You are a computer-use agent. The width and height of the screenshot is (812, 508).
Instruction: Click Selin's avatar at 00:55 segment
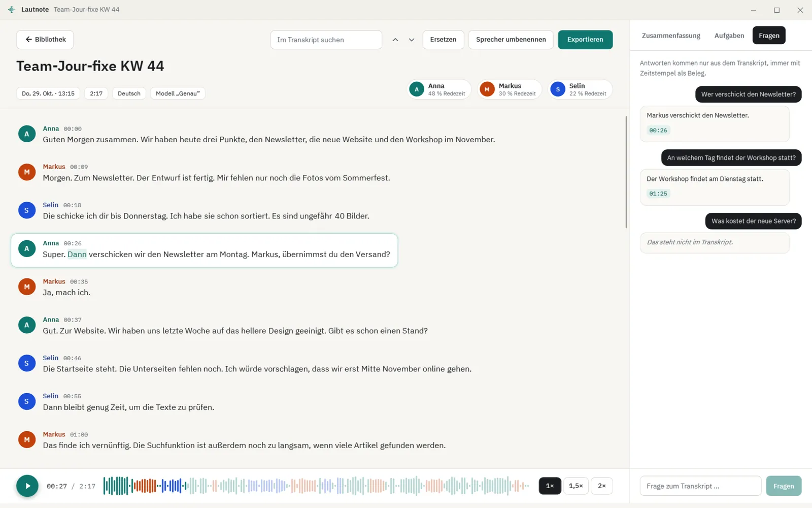27,401
